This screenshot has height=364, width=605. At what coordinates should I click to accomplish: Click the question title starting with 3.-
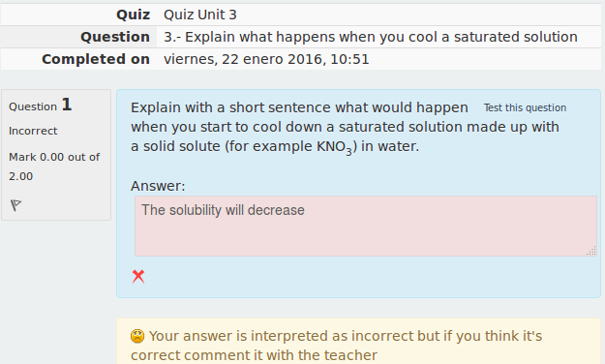(x=371, y=37)
